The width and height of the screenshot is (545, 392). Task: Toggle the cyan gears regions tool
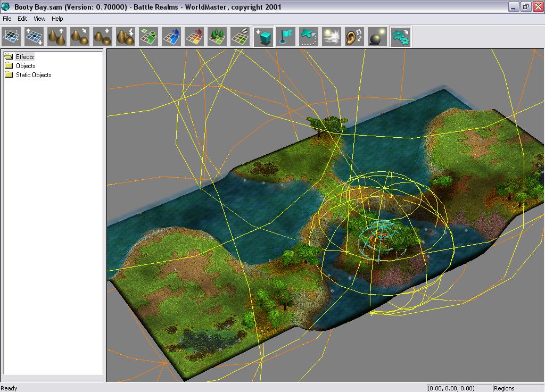400,37
